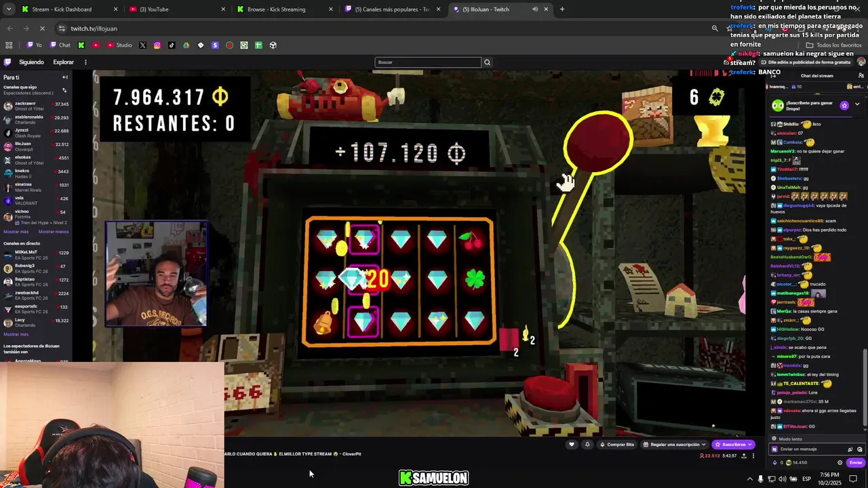Click the Enviar chat button
868x488 pixels.
click(x=856, y=462)
